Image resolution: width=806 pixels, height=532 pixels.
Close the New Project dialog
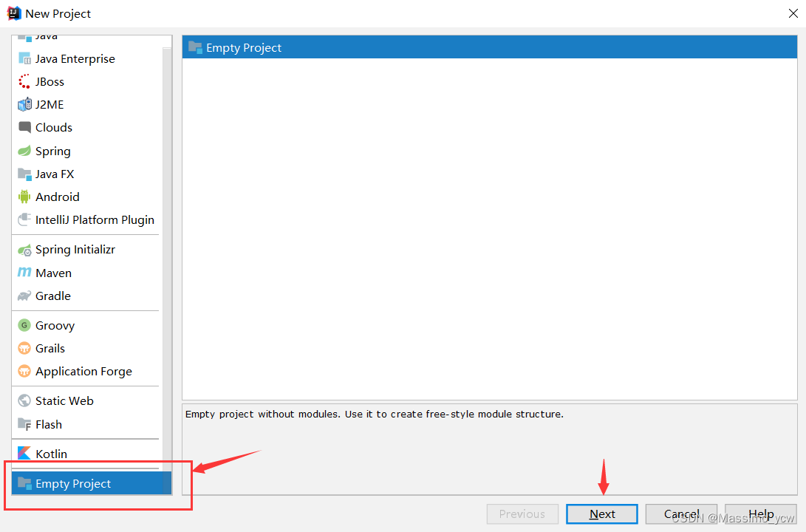[793, 13]
